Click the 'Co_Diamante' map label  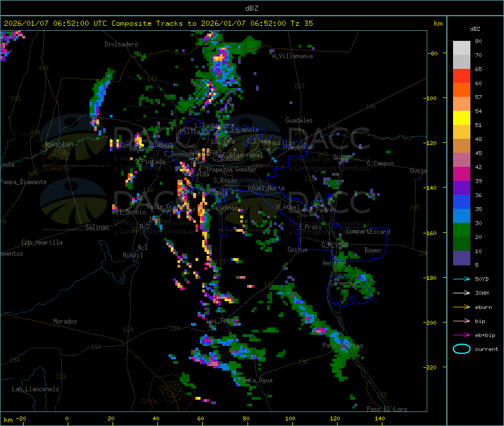[x=51, y=168]
